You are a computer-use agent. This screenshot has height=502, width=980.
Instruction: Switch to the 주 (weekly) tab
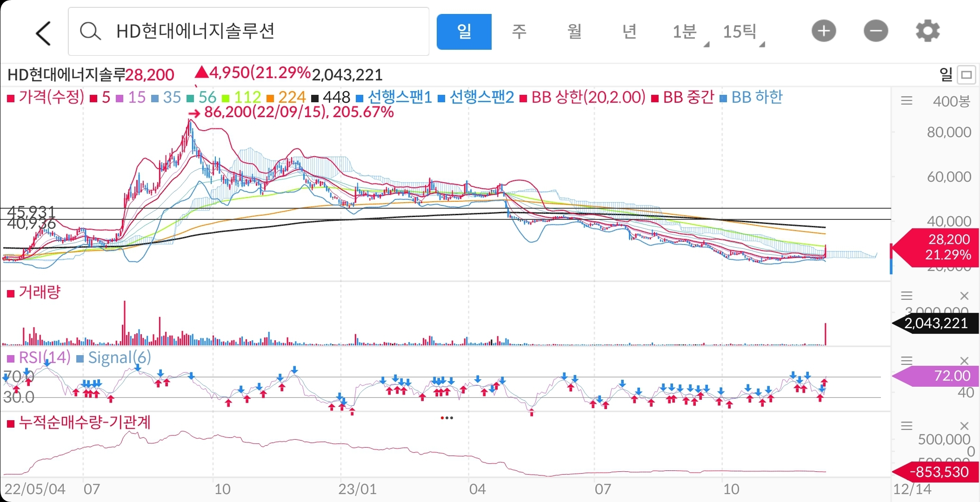519,32
